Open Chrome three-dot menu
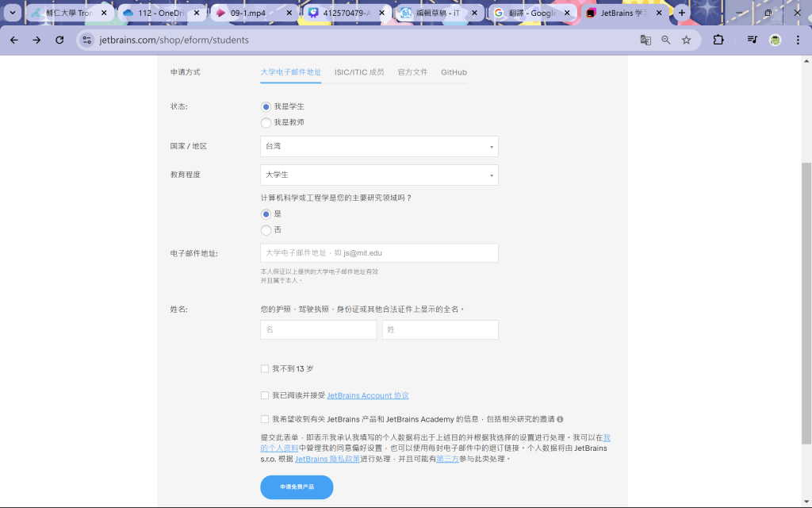Viewport: 812px width, 508px height. tap(798, 40)
